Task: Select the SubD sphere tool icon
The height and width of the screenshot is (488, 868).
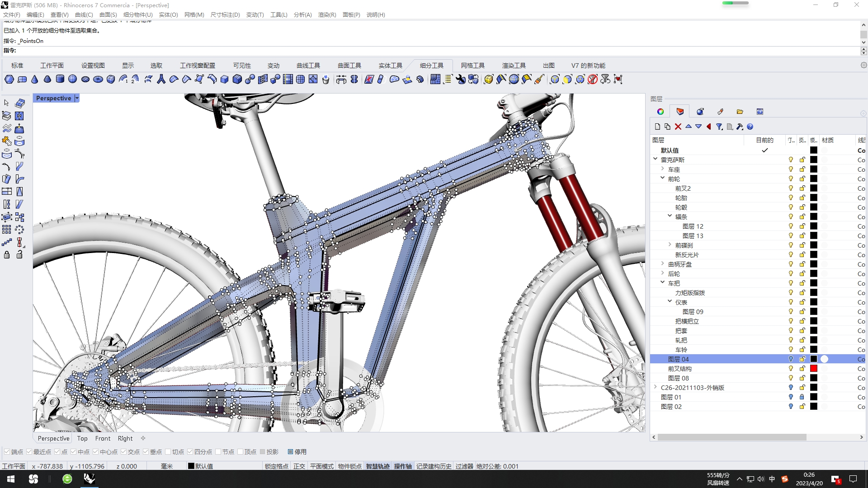Action: [x=73, y=80]
